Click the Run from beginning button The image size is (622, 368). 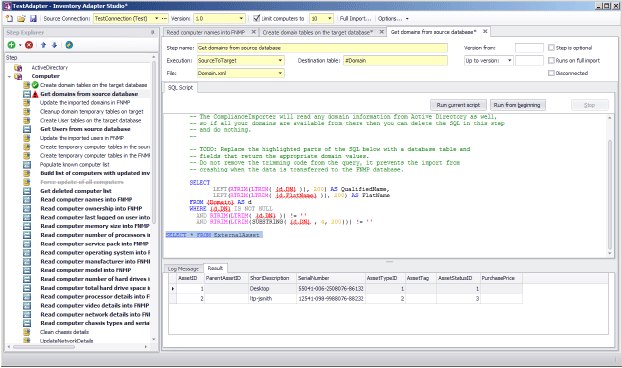(517, 105)
